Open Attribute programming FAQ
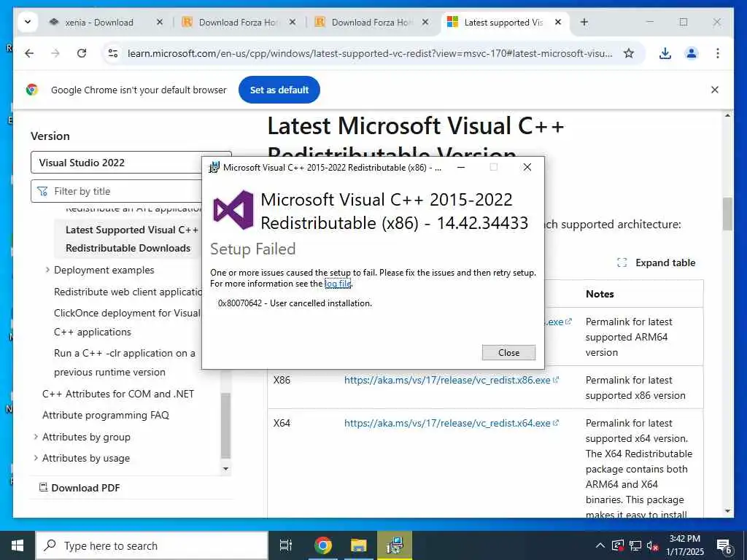747x560 pixels. [x=106, y=415]
